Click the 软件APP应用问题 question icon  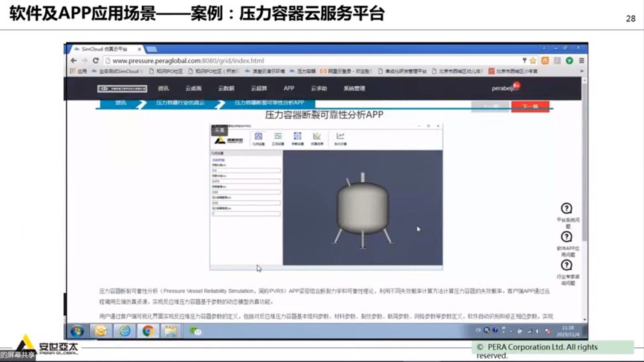(566, 238)
